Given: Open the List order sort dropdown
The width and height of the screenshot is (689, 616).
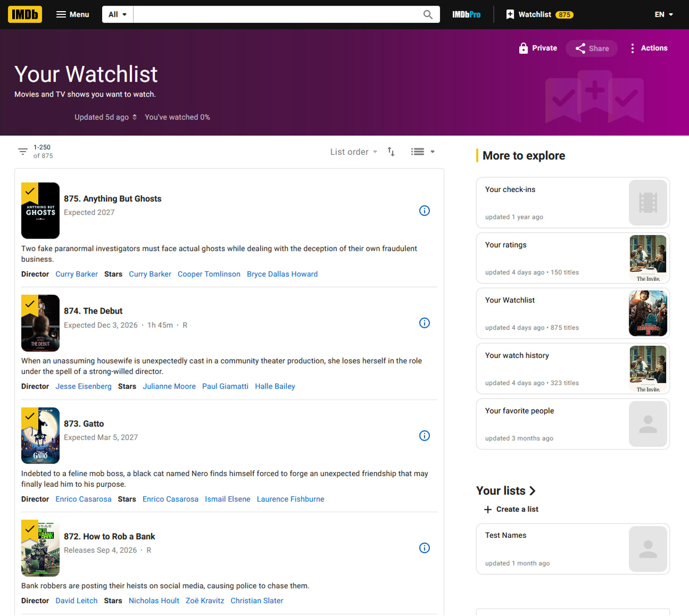Looking at the screenshot, I should point(354,152).
